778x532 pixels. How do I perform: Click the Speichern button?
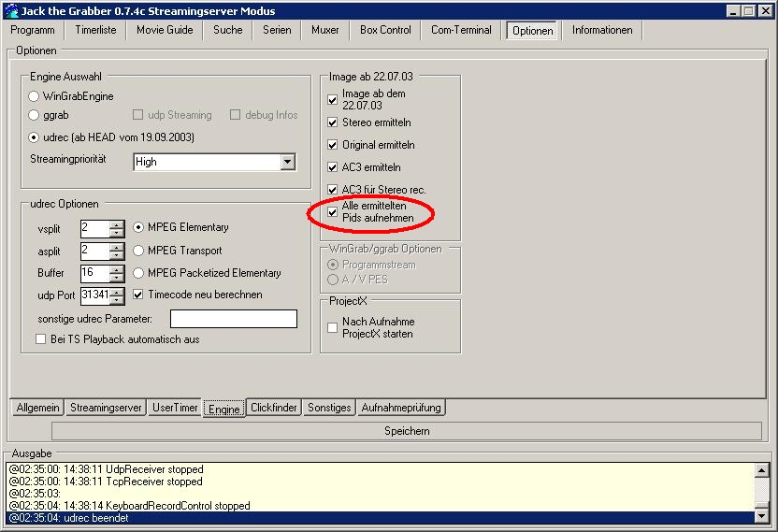pyautogui.click(x=407, y=431)
